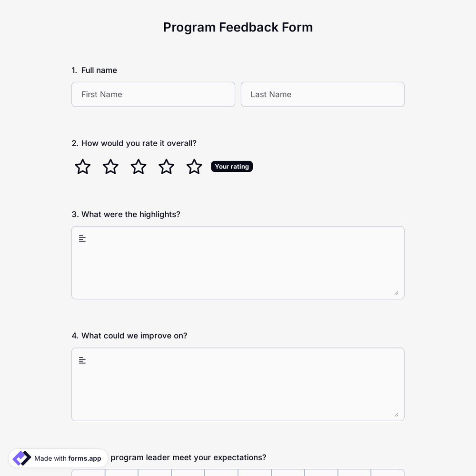The width and height of the screenshot is (476, 476).
Task: Click the Your rating label
Action: (x=232, y=167)
